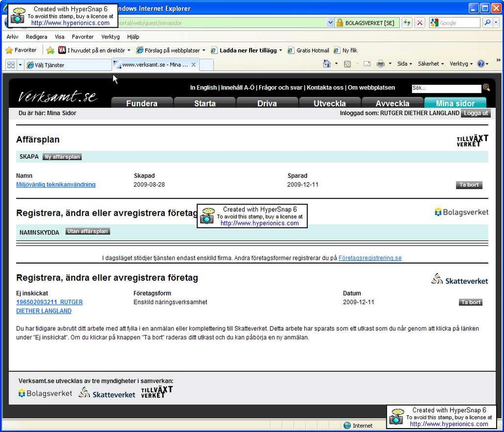Open the Sida dropdown menu

[x=405, y=64]
